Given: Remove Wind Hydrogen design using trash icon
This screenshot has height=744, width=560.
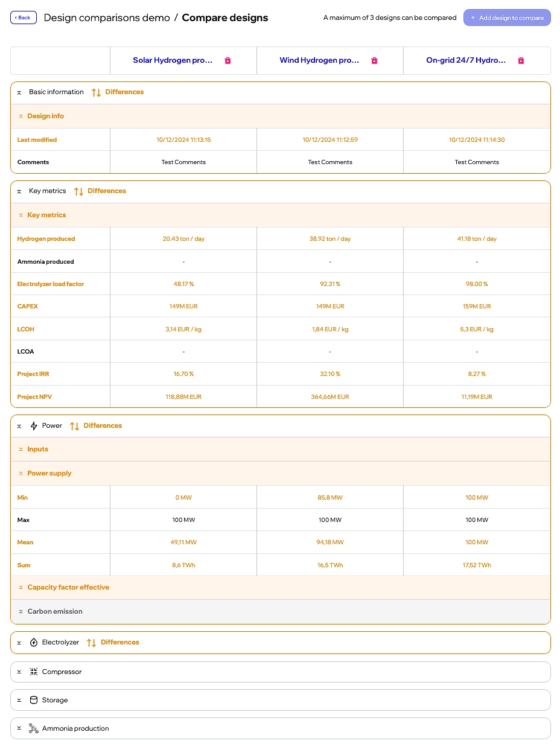Looking at the screenshot, I should click(374, 60).
